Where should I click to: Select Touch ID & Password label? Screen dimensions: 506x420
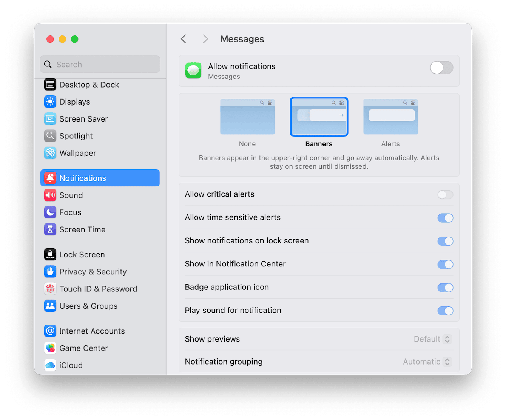point(98,289)
